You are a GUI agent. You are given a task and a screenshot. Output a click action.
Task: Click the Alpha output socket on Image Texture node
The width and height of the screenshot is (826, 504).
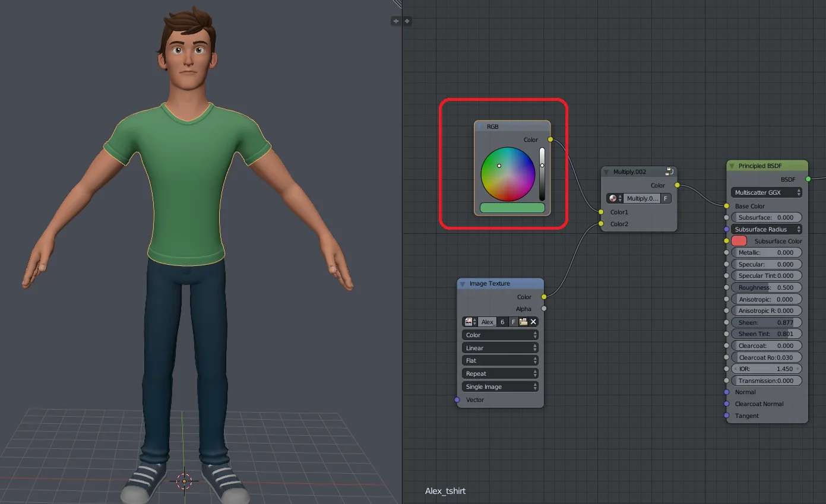545,309
